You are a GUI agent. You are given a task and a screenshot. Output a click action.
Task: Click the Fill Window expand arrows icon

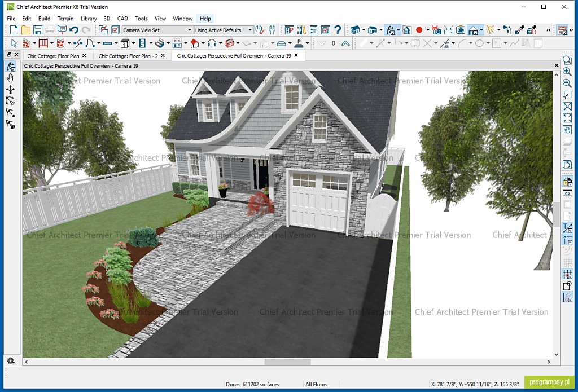(x=567, y=118)
